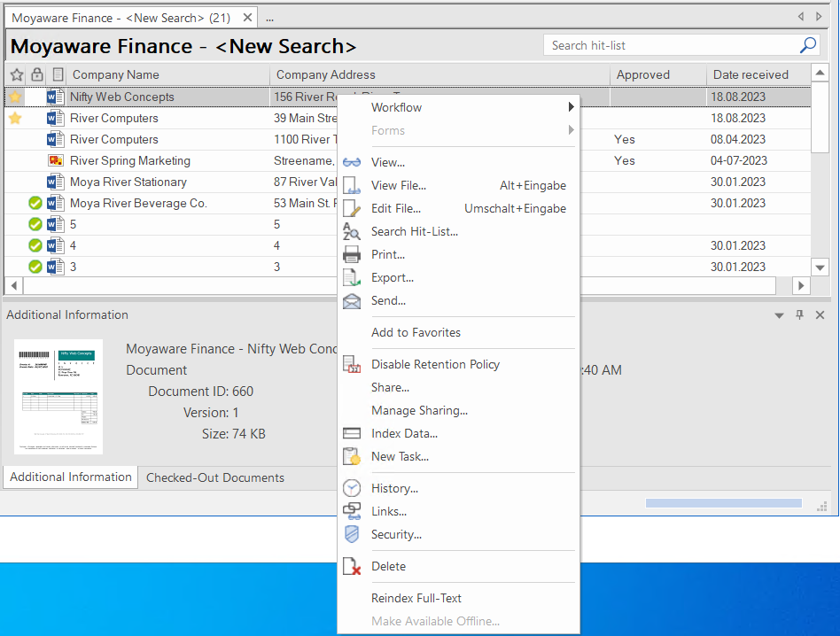Click the horizontal scrollbar left arrow
Viewport: 840px width, 636px height.
[14, 286]
